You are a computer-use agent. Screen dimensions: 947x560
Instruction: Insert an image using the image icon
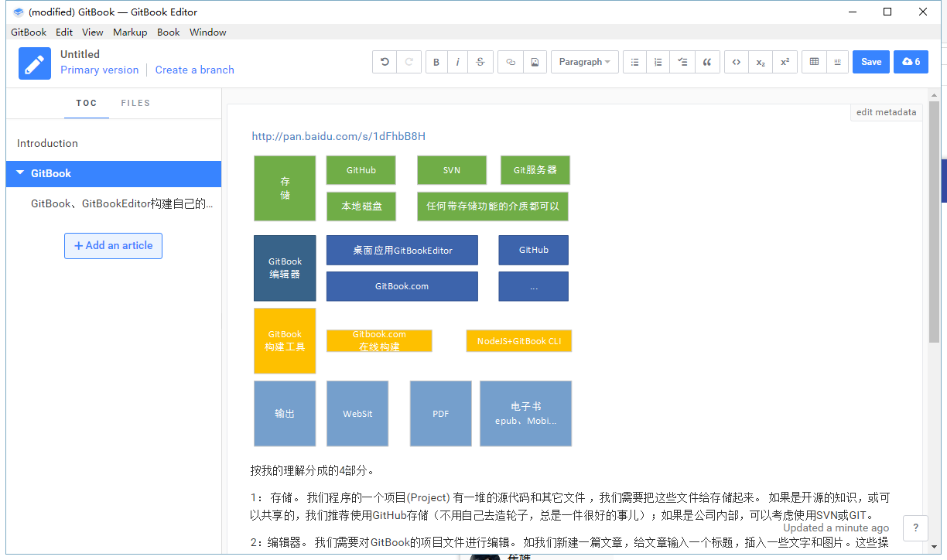pyautogui.click(x=535, y=62)
